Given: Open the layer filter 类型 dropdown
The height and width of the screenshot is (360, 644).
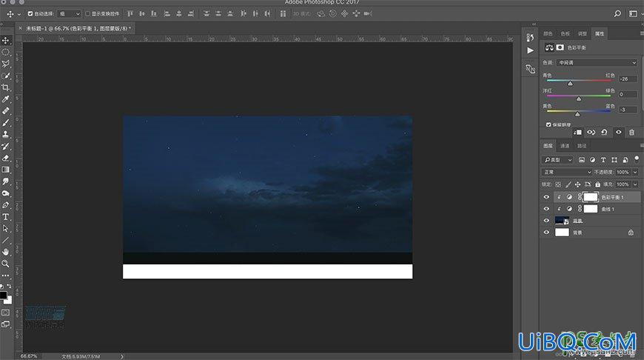Looking at the screenshot, I should click(557, 160).
